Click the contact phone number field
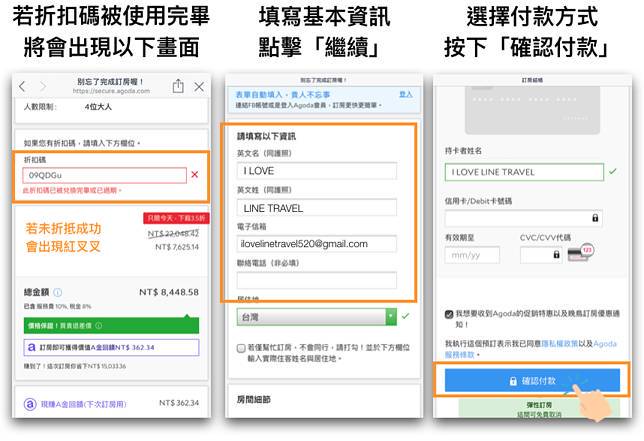Screen dimensions: 644x441 317,281
